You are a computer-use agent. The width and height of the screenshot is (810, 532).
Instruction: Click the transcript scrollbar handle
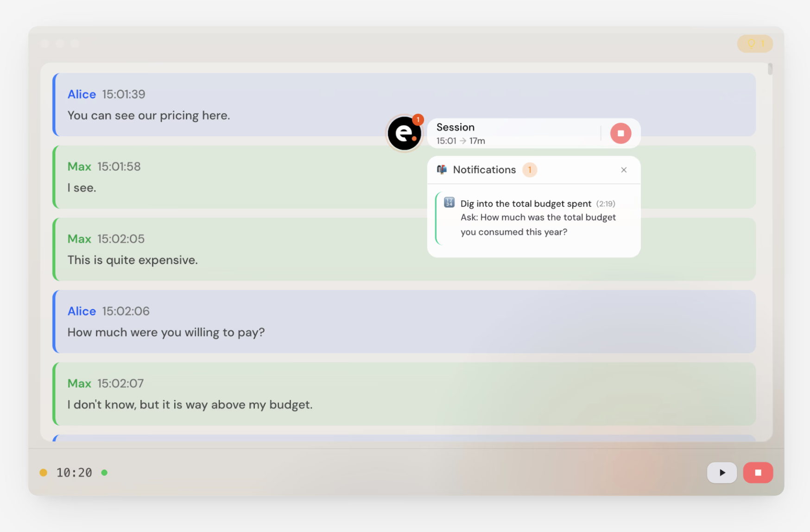tap(770, 69)
